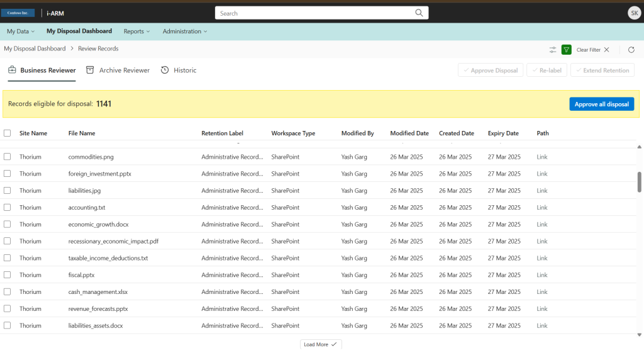Click the Clear Filter text

tap(589, 50)
